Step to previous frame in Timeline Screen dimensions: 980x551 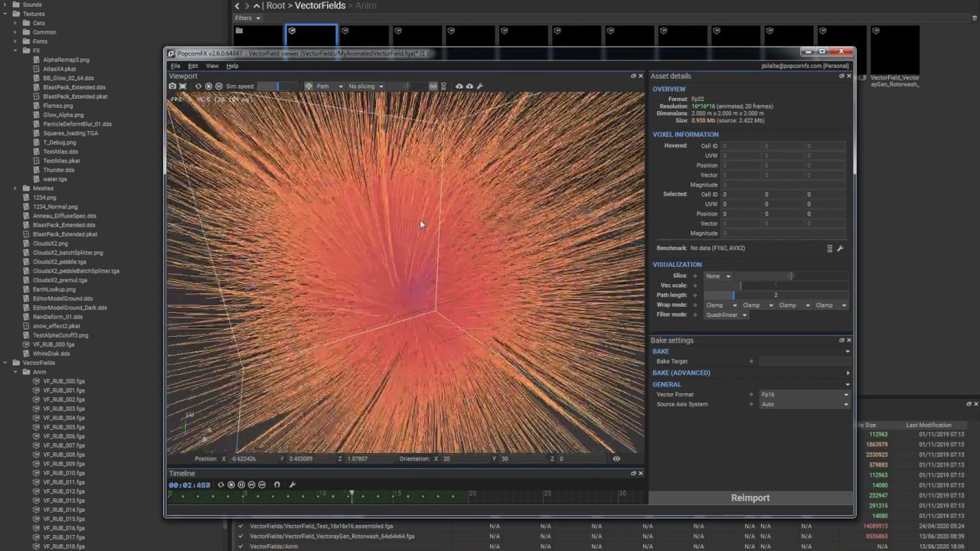tap(251, 484)
